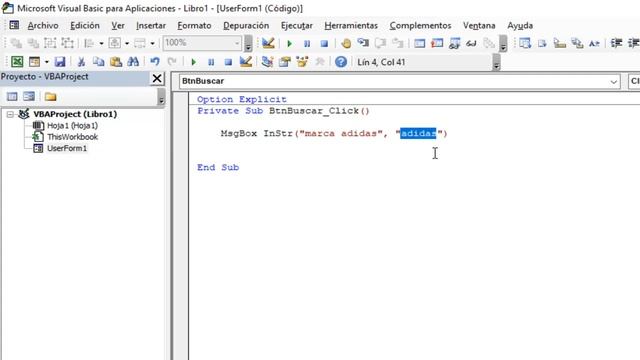
Task: Toggle breakpoint with the hand icon
Action: pyautogui.click(x=346, y=43)
